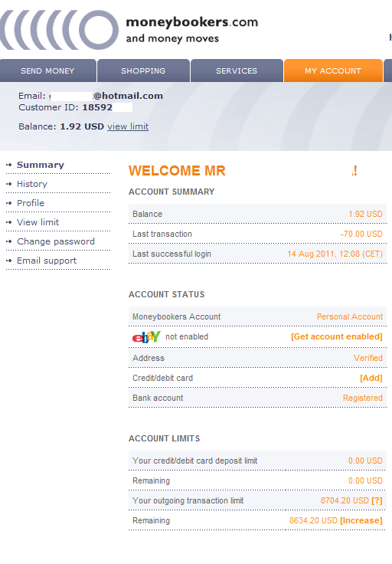The height and width of the screenshot is (564, 392).
Task: Click Add next to Credit/debit card
Action: 371,378
